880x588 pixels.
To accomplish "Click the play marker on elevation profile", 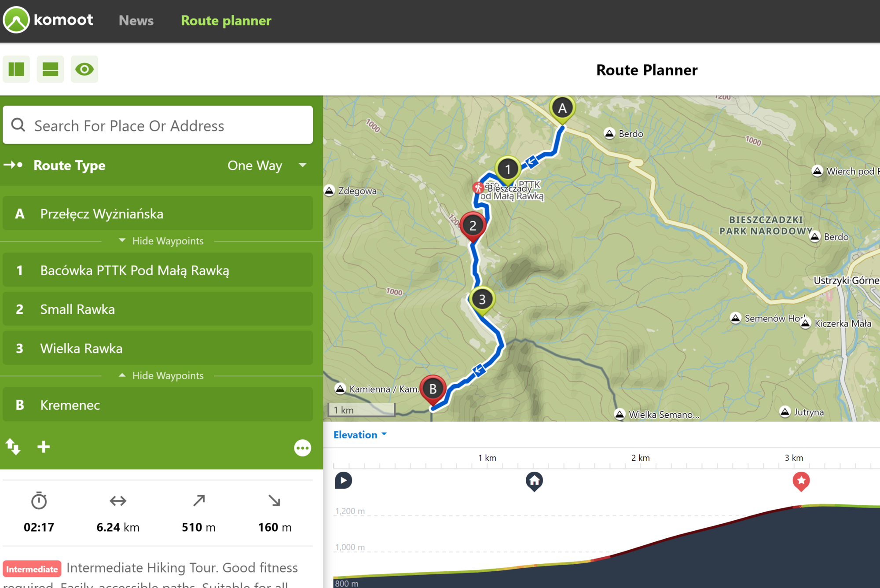I will click(343, 480).
